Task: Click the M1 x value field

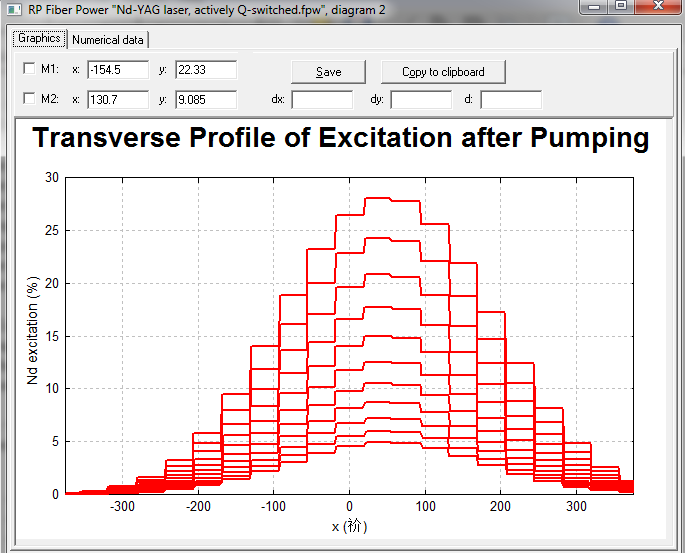Action: click(x=118, y=70)
